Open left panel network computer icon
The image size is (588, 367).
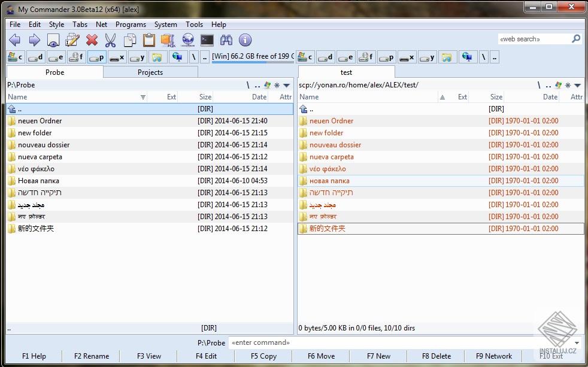pos(177,57)
